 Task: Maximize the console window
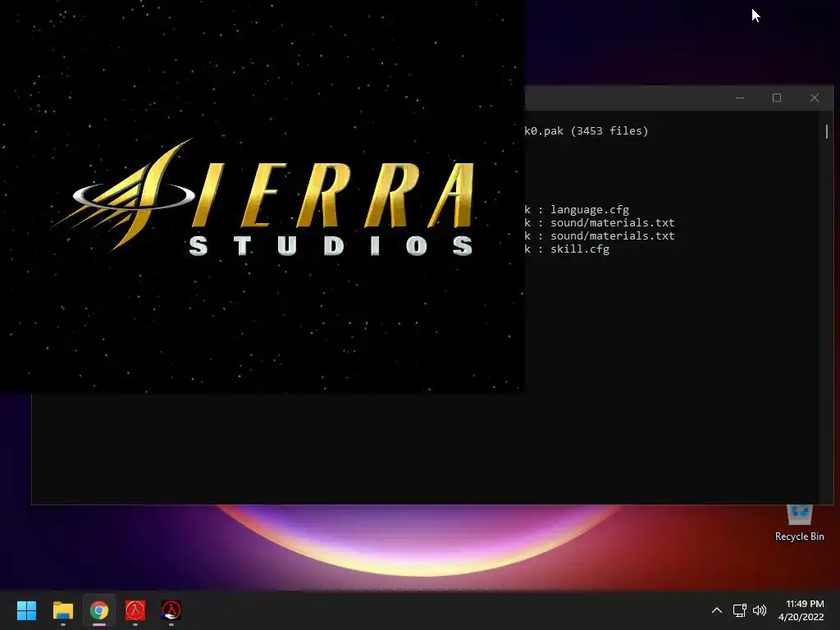point(777,98)
